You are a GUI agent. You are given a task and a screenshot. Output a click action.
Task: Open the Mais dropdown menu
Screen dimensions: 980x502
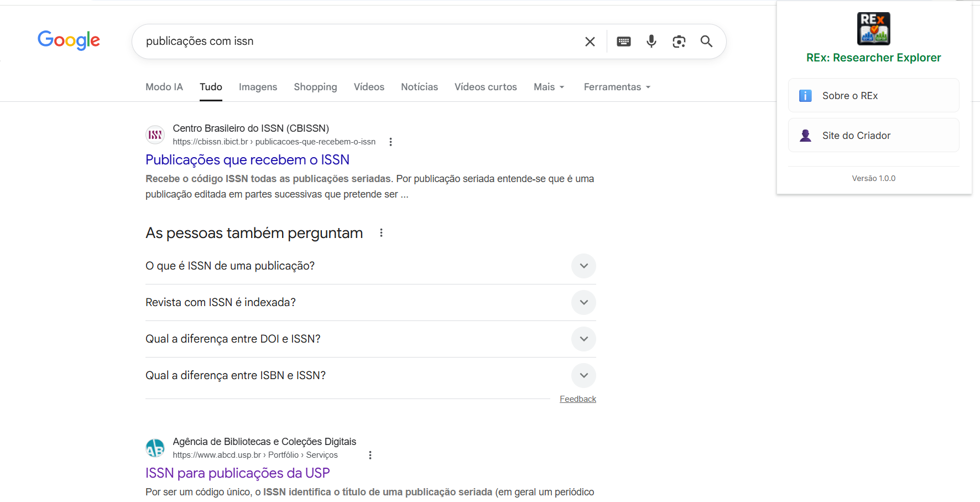pos(549,87)
